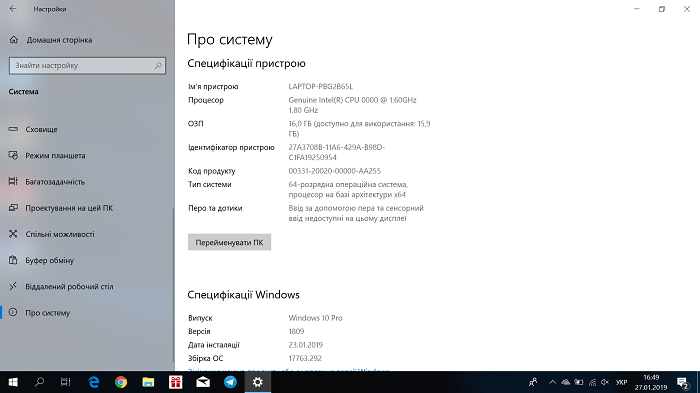The height and width of the screenshot is (393, 700).
Task: Click the device name LAPTOP-PBG2B65L
Action: [321, 86]
